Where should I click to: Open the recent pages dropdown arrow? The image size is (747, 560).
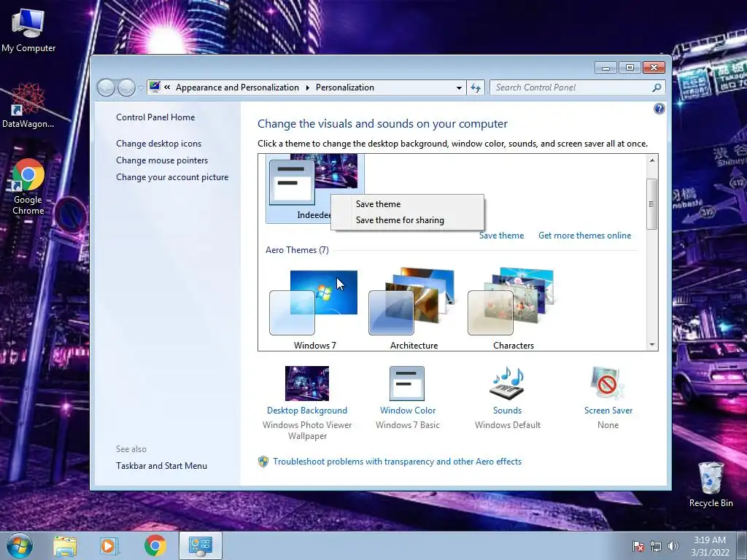[141, 88]
